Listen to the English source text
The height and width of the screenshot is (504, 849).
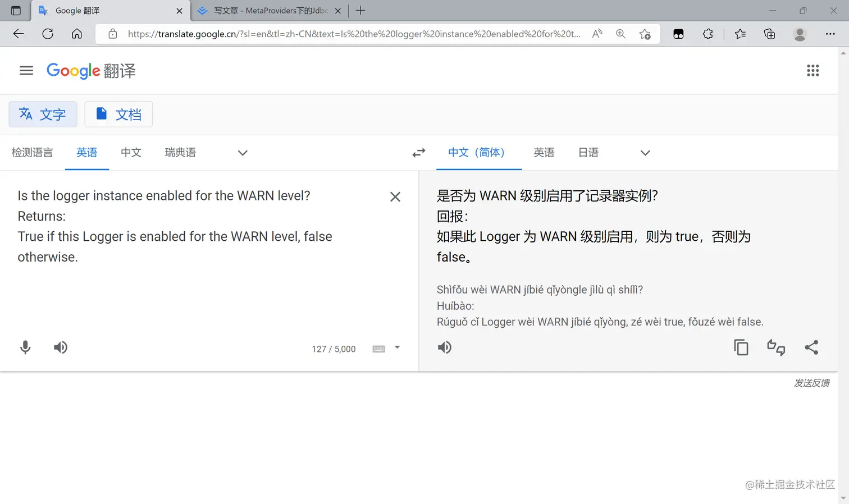point(61,347)
